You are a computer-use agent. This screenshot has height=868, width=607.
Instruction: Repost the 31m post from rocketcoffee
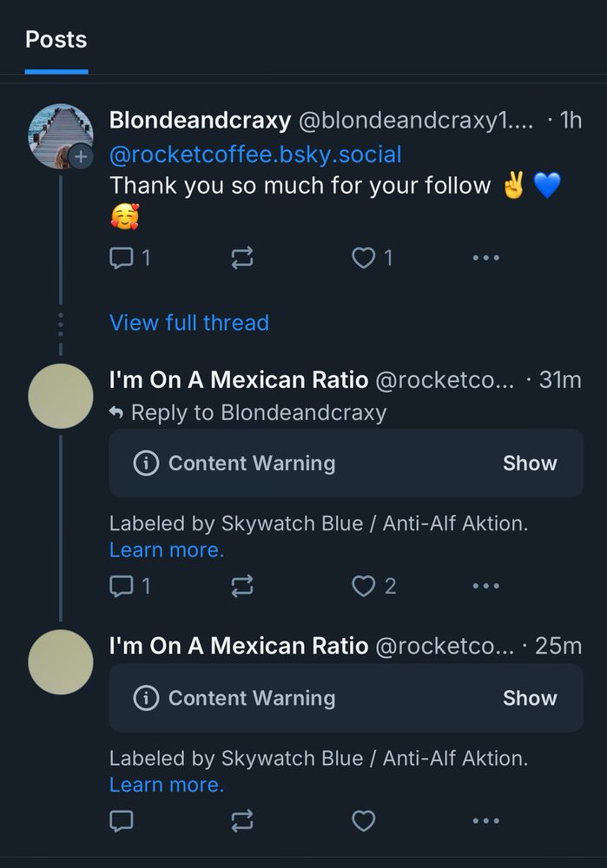coord(241,585)
